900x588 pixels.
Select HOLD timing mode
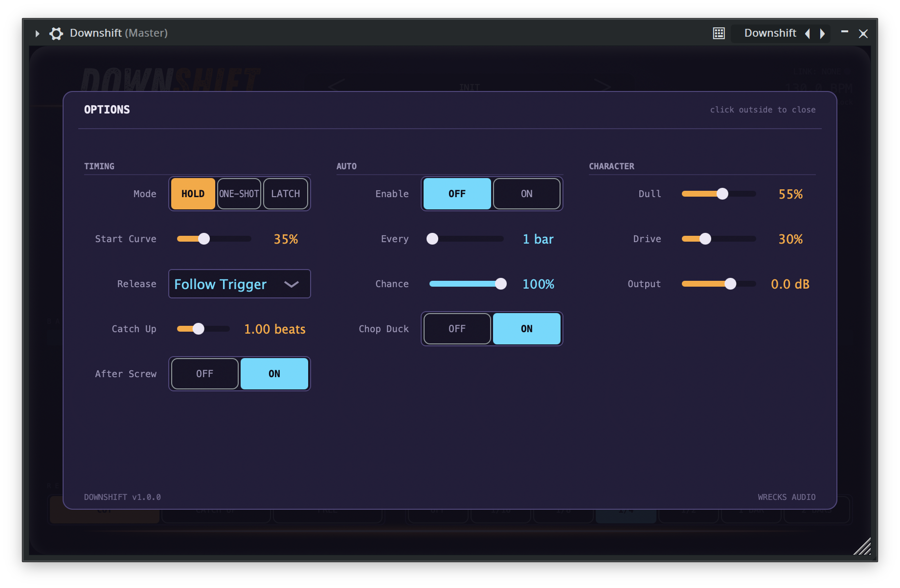point(193,194)
